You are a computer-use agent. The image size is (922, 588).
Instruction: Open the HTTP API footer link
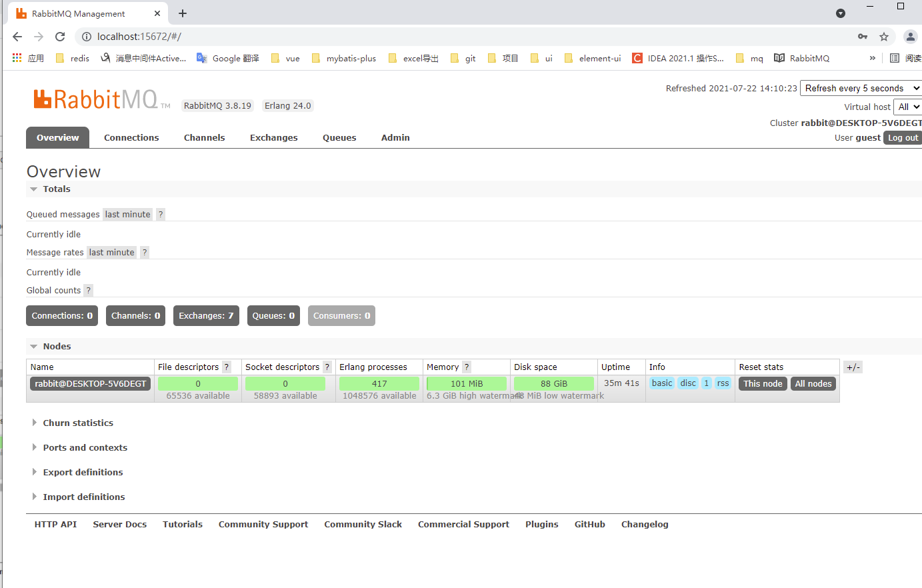[55, 525]
